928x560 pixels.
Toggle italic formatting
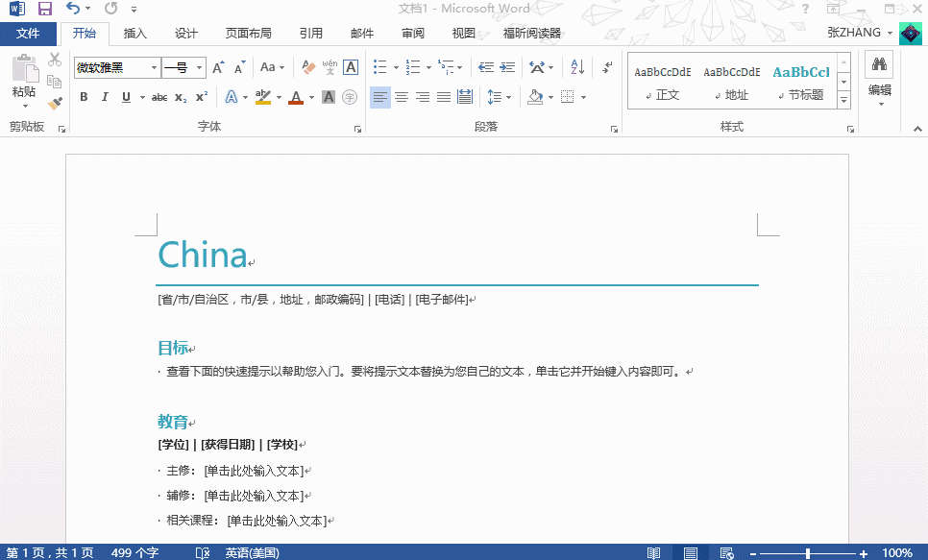click(x=104, y=97)
